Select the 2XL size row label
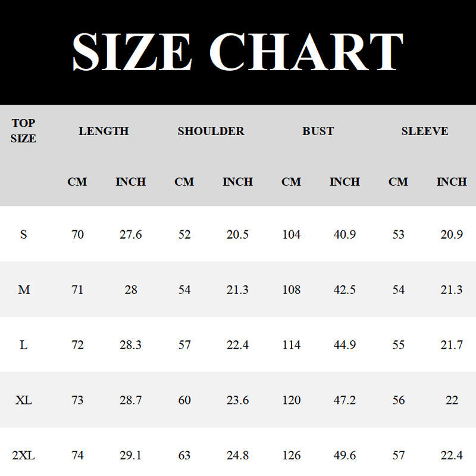This screenshot has height=476, width=476. point(24,456)
